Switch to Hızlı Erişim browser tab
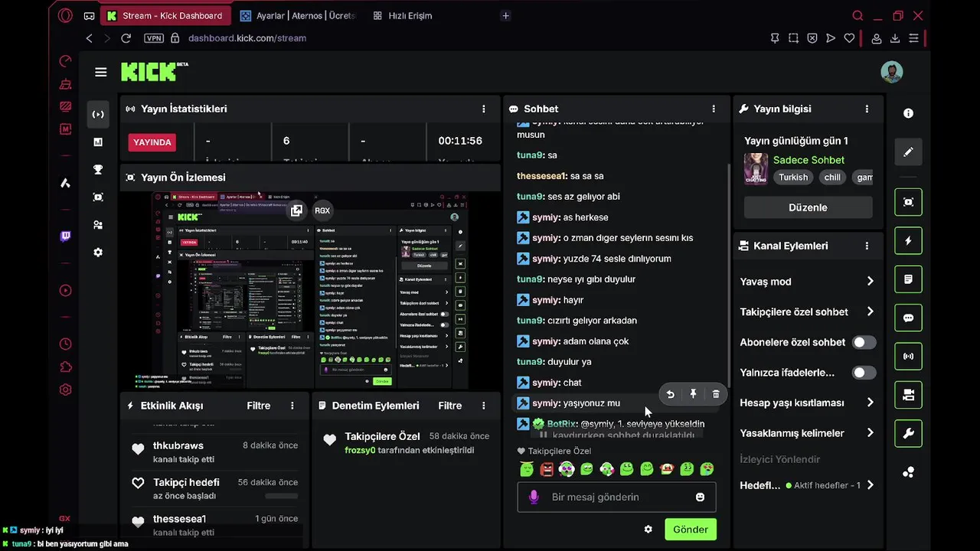This screenshot has width=980, height=551. [403, 15]
